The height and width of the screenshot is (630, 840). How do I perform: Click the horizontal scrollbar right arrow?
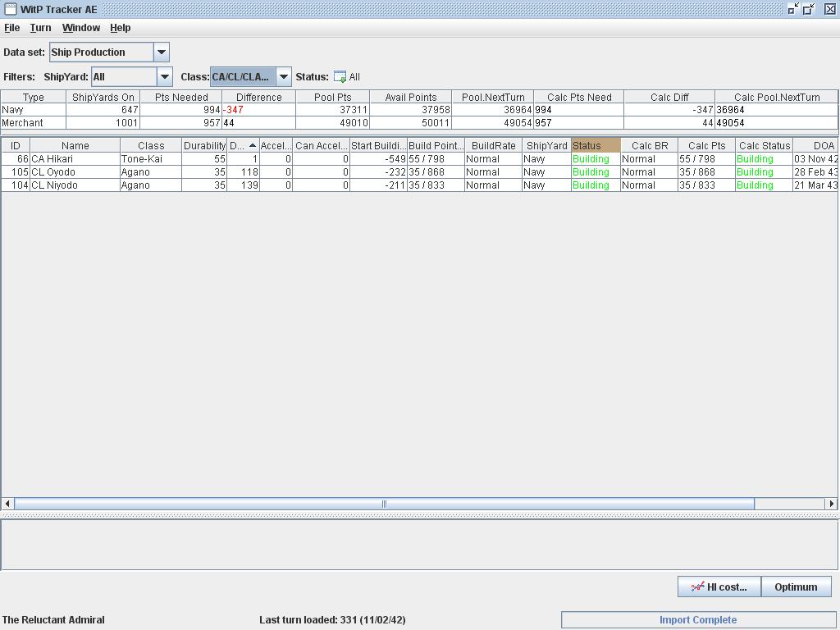click(x=832, y=504)
